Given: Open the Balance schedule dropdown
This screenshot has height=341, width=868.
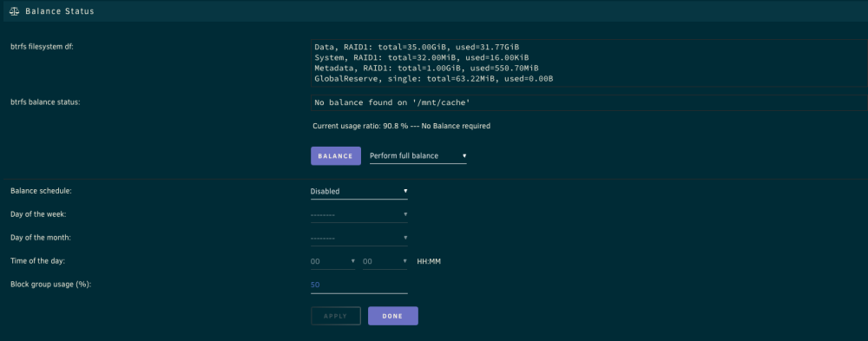Looking at the screenshot, I should [x=358, y=192].
